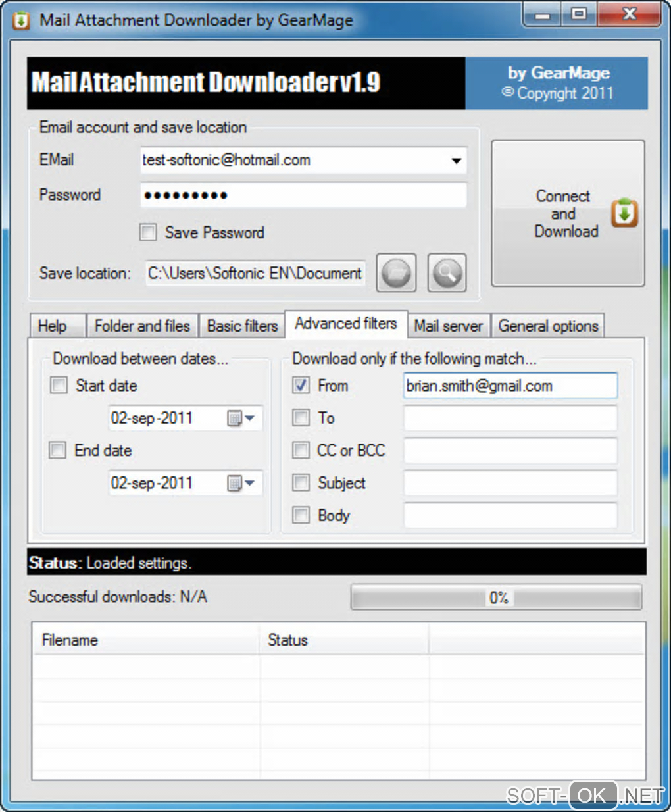The image size is (671, 812).
Task: Click the 'by GearMage' banner text
Action: coord(559,73)
